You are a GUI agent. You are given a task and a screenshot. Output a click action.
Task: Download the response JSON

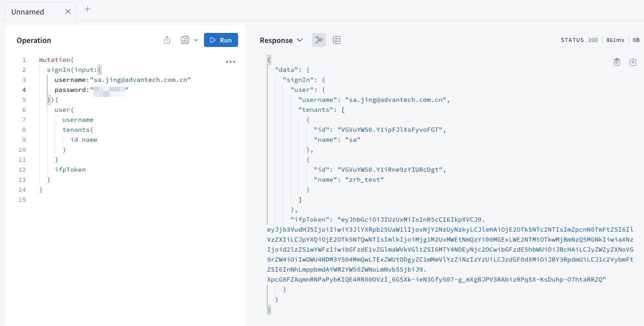[x=633, y=61]
